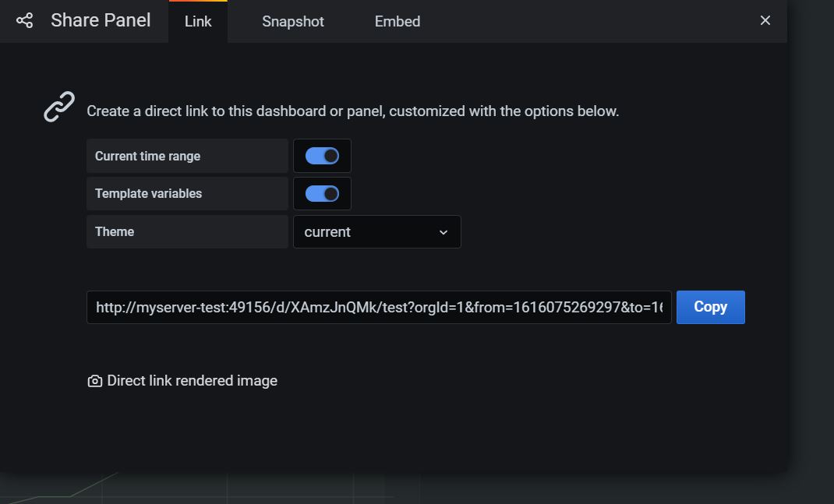
Task: Disable the Current time range toggle
Action: coord(322,156)
